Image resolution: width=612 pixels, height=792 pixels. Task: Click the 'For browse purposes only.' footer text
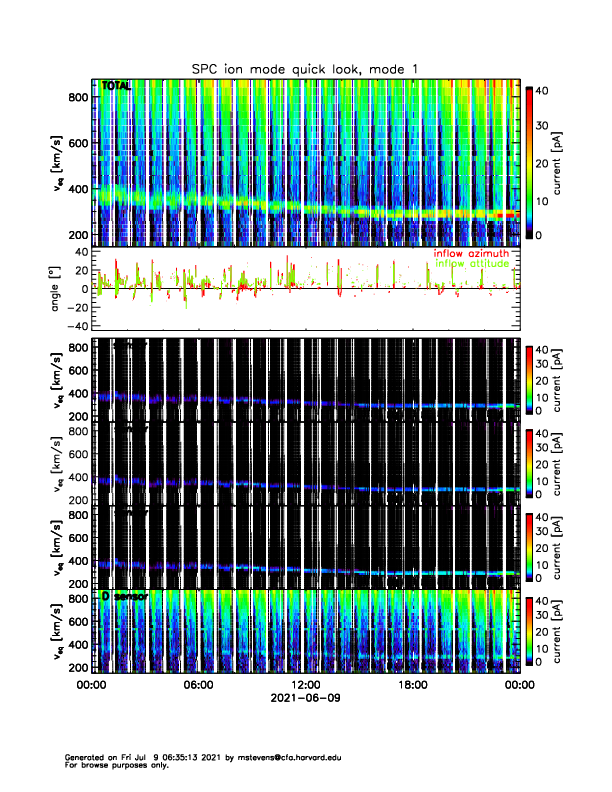click(x=110, y=765)
